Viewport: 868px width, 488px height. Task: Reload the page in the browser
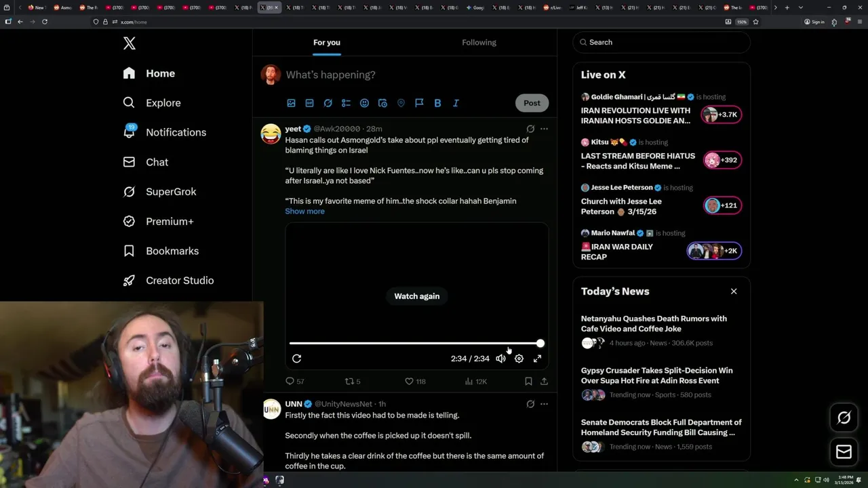45,22
